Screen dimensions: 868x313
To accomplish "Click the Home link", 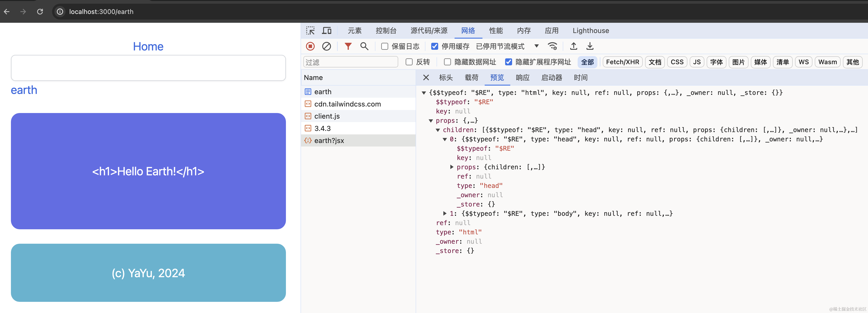I will (148, 47).
